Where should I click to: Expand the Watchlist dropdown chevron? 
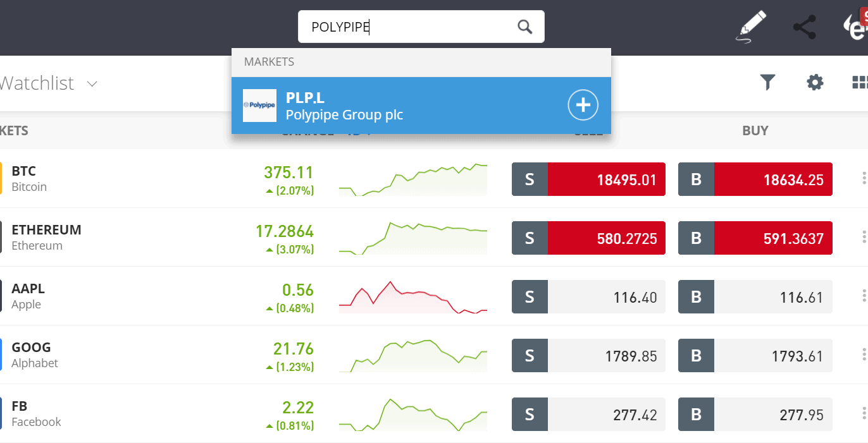tap(92, 83)
